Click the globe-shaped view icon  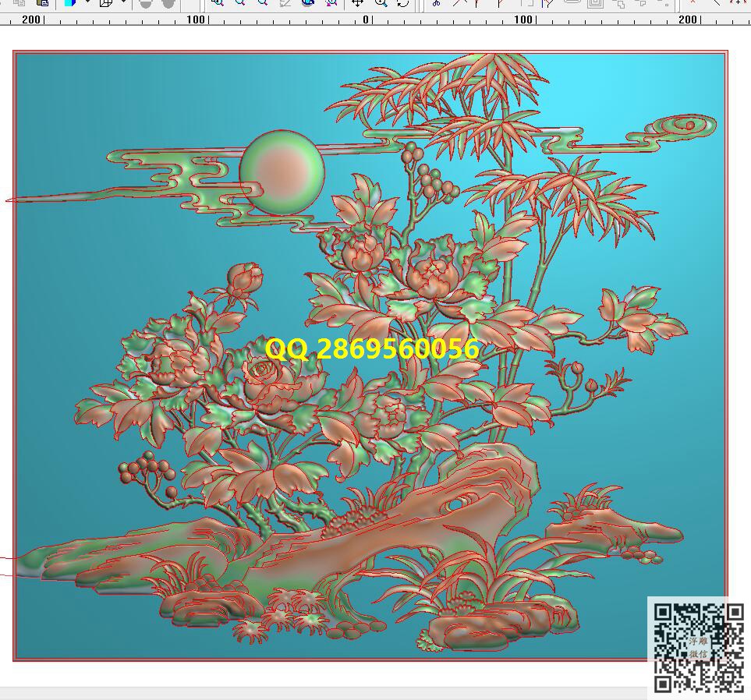pos(308,2)
